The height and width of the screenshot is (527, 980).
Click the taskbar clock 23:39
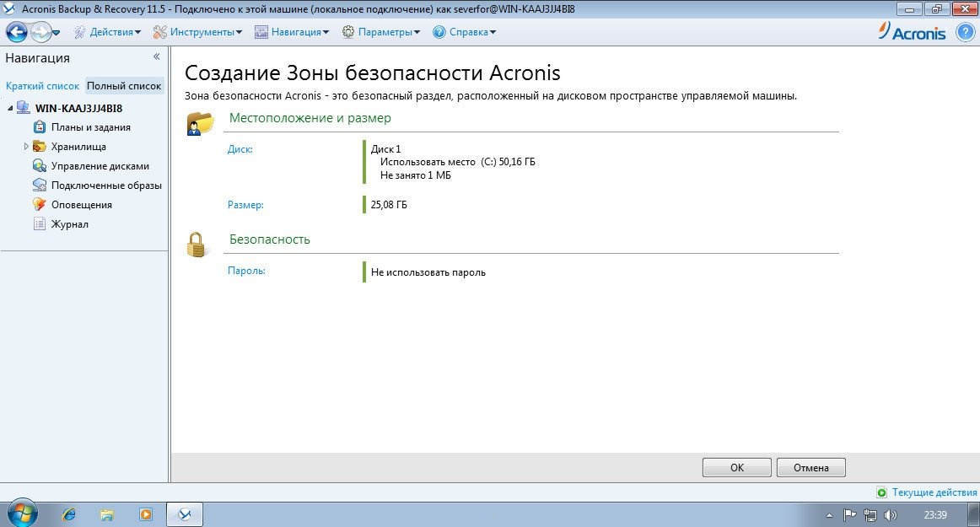click(x=935, y=515)
